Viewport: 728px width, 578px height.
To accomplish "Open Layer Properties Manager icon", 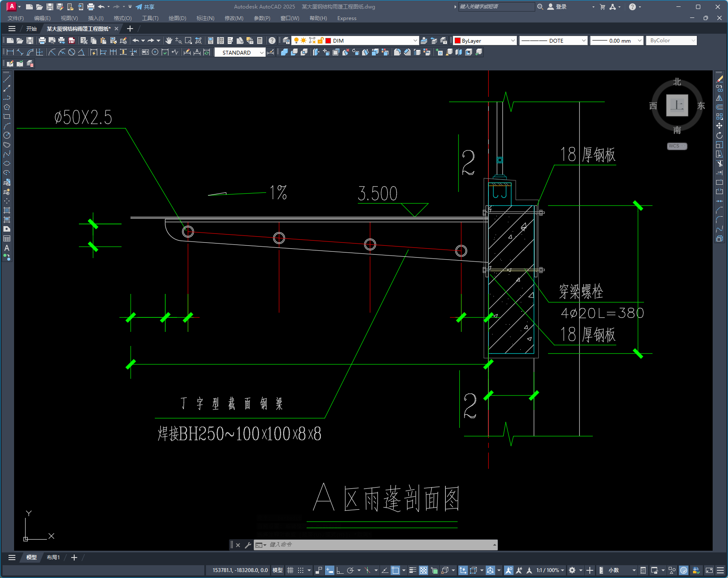I will (x=286, y=41).
